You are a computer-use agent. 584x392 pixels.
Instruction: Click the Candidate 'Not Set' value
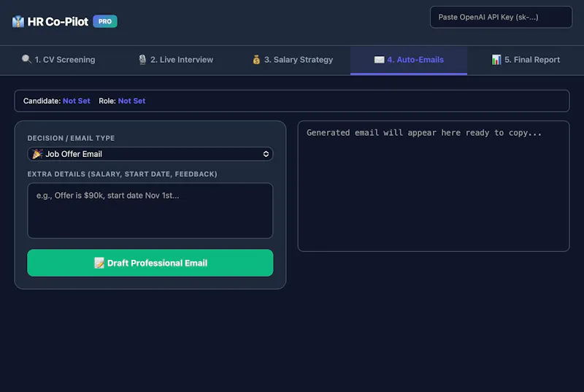pos(77,101)
